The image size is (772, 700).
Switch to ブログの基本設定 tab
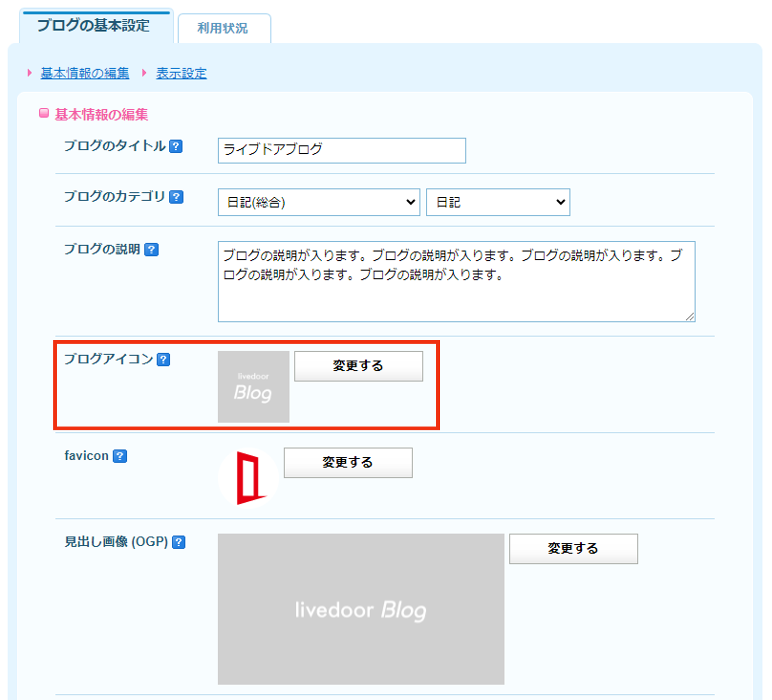[x=96, y=26]
